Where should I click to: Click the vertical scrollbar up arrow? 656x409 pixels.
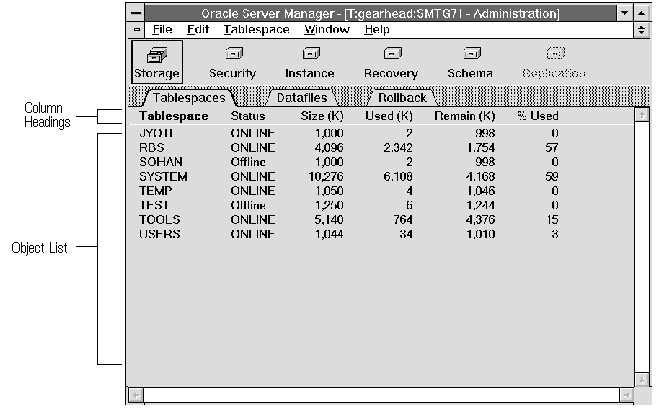point(642,115)
